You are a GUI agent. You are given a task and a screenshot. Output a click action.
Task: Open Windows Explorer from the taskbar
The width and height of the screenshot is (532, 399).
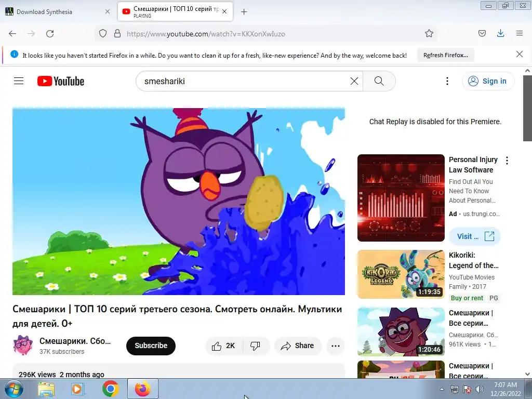(x=46, y=389)
